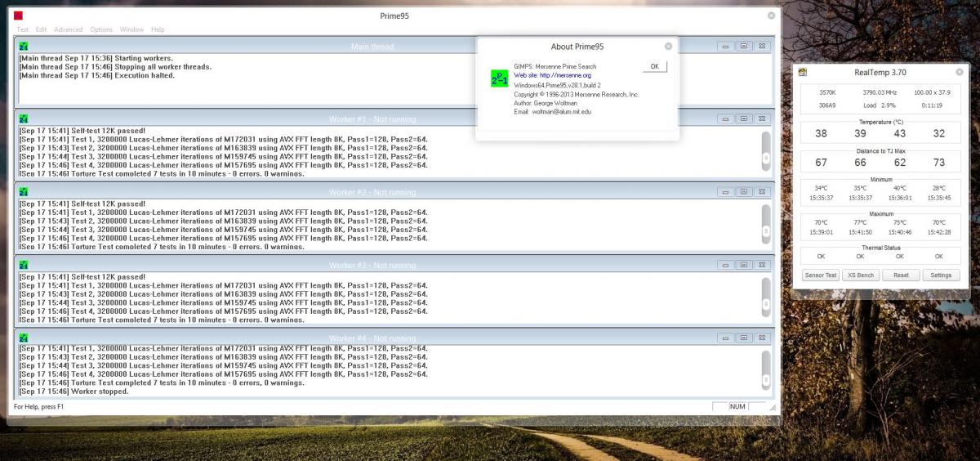Click the Prime95 window resize grip corner
980x461 pixels.
coord(773,407)
